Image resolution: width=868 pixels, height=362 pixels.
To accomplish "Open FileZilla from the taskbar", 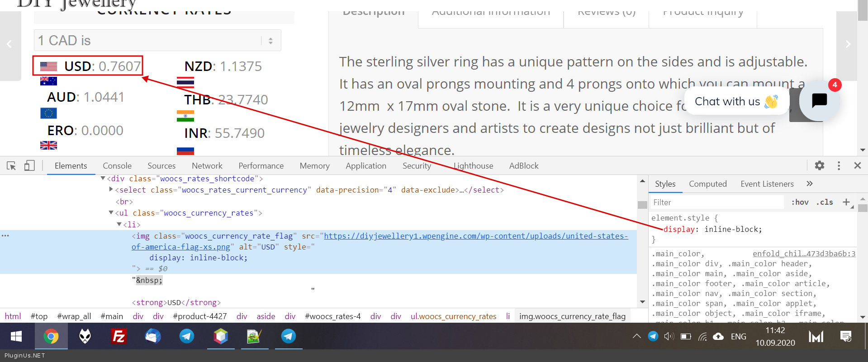I will click(x=119, y=336).
